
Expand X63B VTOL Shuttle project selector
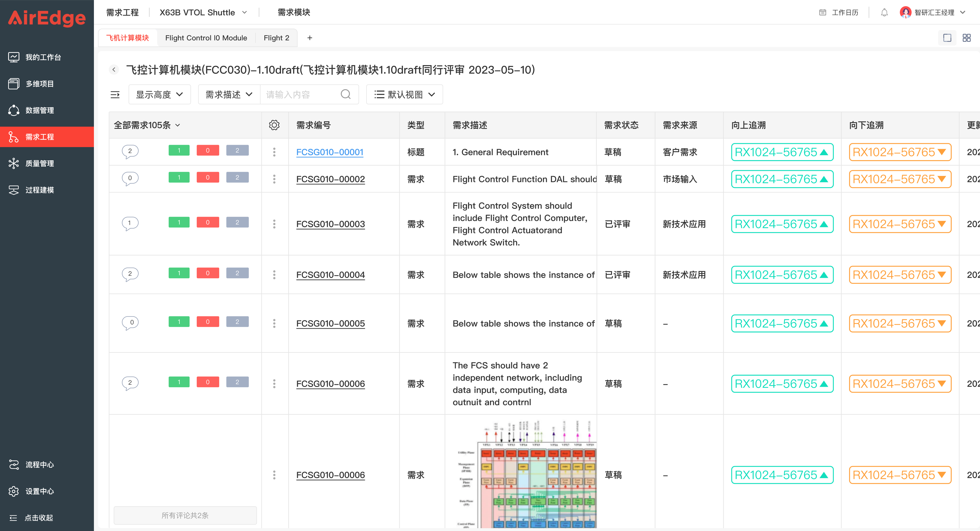pos(204,13)
